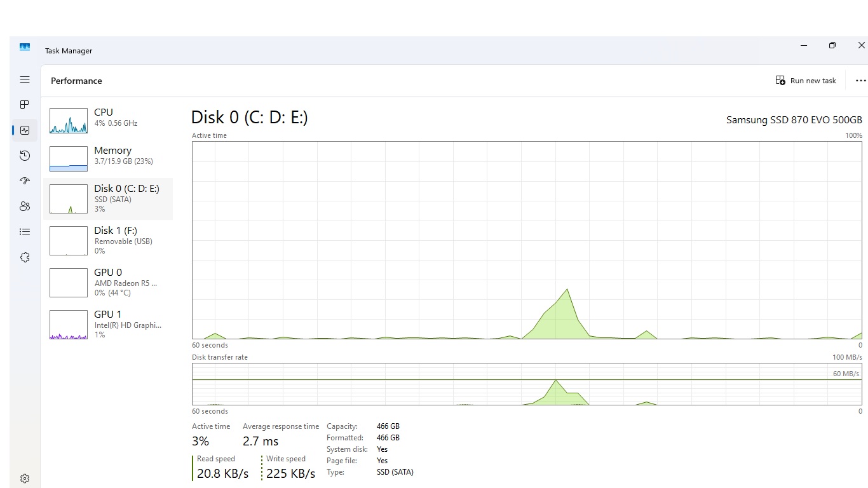Screen dimensions: 868x488
Task: Open the three-dot more options menu
Action: [860, 81]
